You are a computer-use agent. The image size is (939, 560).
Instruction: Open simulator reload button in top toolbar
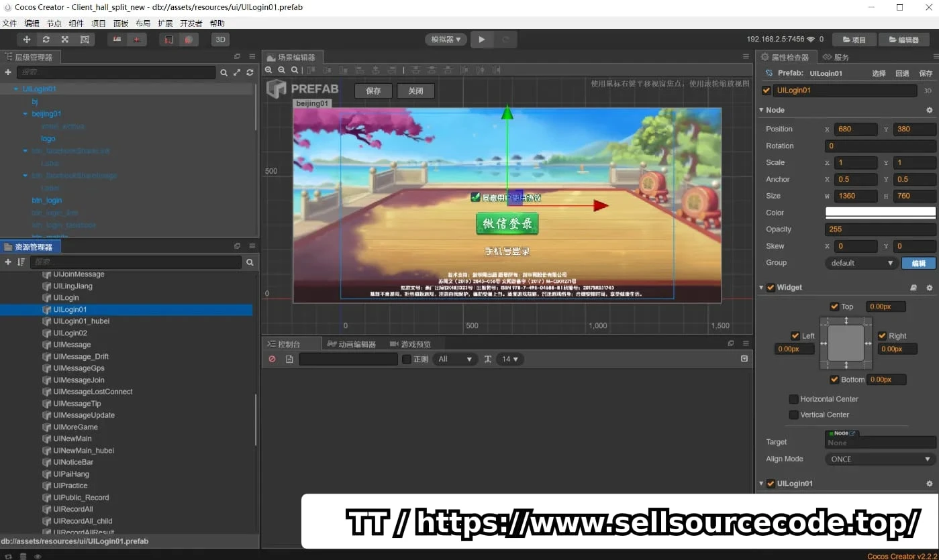[505, 40]
